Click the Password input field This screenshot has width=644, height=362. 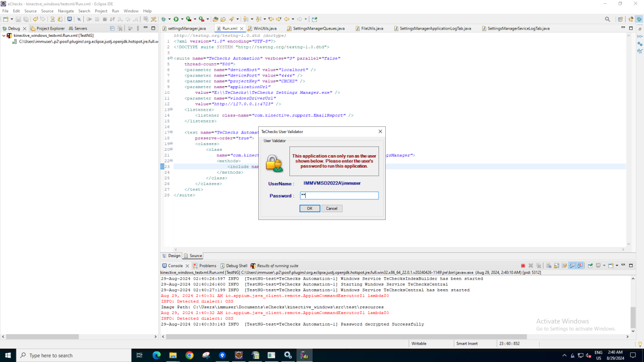[x=339, y=195]
